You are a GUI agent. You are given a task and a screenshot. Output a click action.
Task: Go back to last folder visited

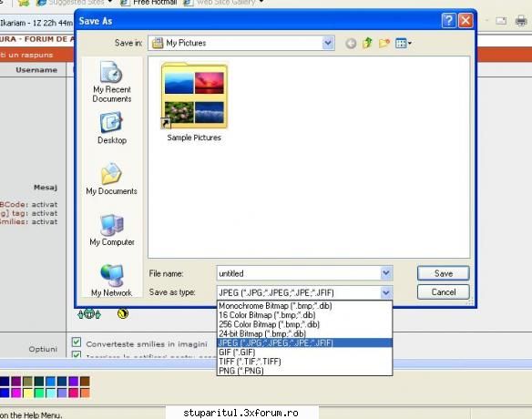click(x=351, y=44)
